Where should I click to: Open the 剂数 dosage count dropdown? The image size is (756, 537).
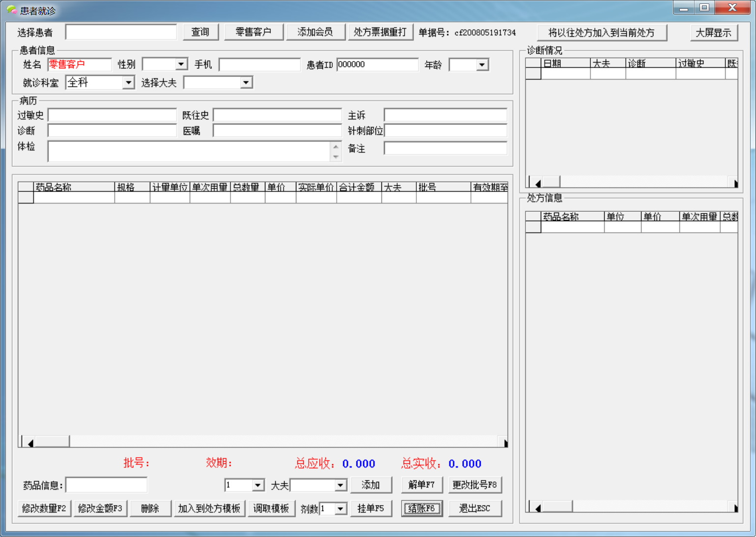coord(339,508)
